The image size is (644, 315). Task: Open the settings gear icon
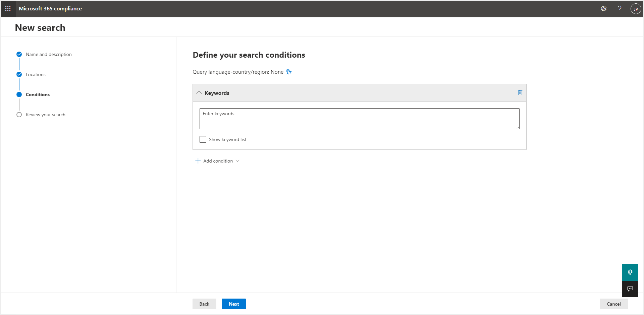click(604, 8)
